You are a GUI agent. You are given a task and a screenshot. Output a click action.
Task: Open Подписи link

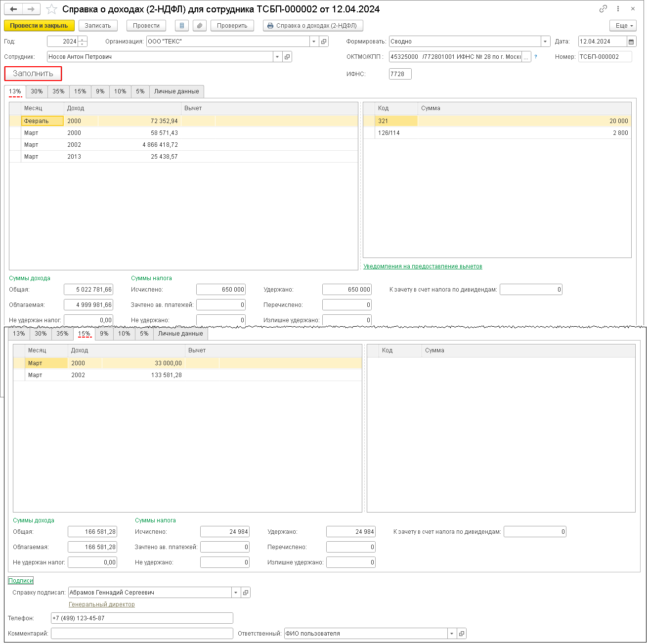point(21,581)
